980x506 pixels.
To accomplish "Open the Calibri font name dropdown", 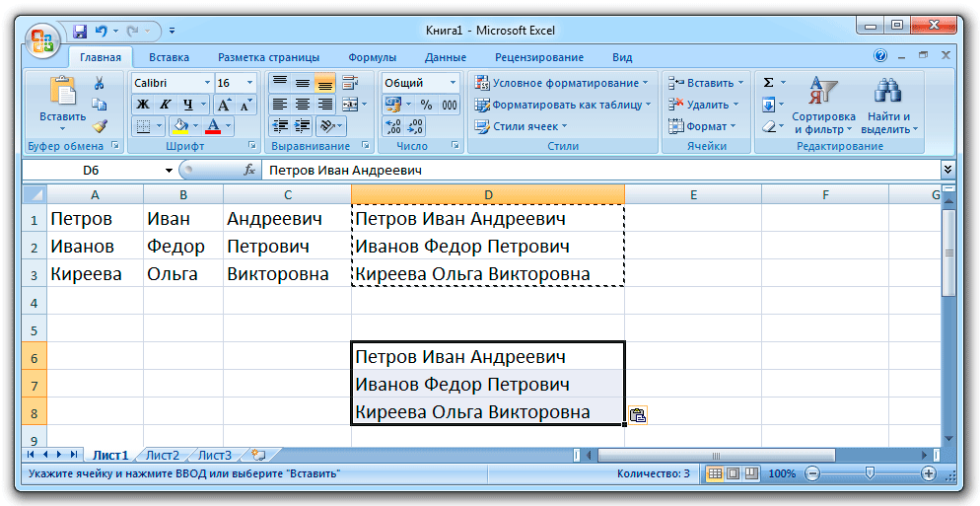I will (207, 83).
